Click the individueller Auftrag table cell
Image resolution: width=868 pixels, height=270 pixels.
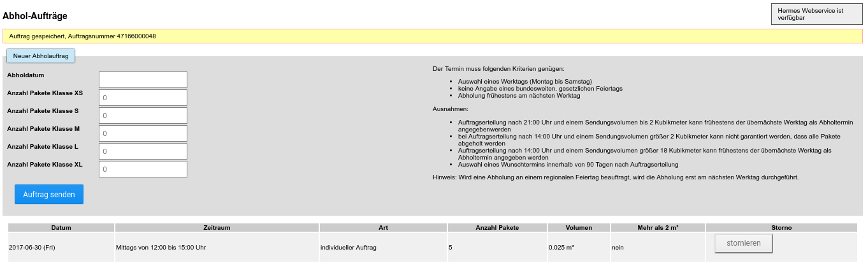click(x=348, y=247)
